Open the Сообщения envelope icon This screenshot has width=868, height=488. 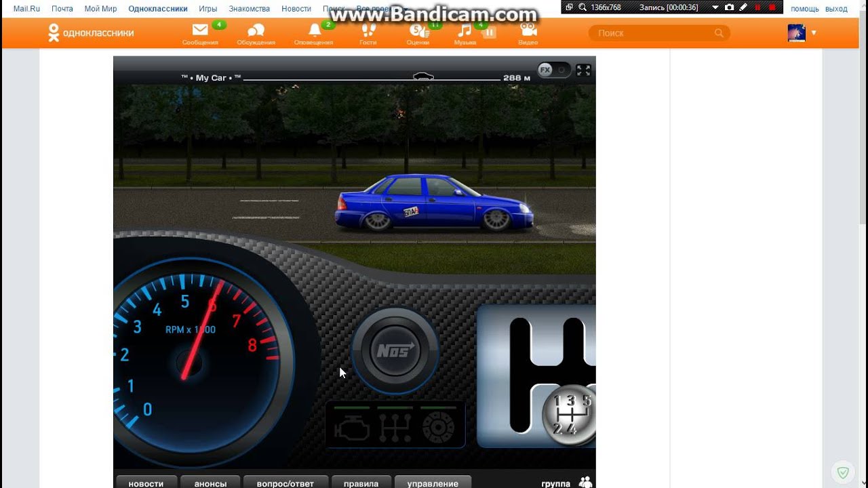(200, 30)
